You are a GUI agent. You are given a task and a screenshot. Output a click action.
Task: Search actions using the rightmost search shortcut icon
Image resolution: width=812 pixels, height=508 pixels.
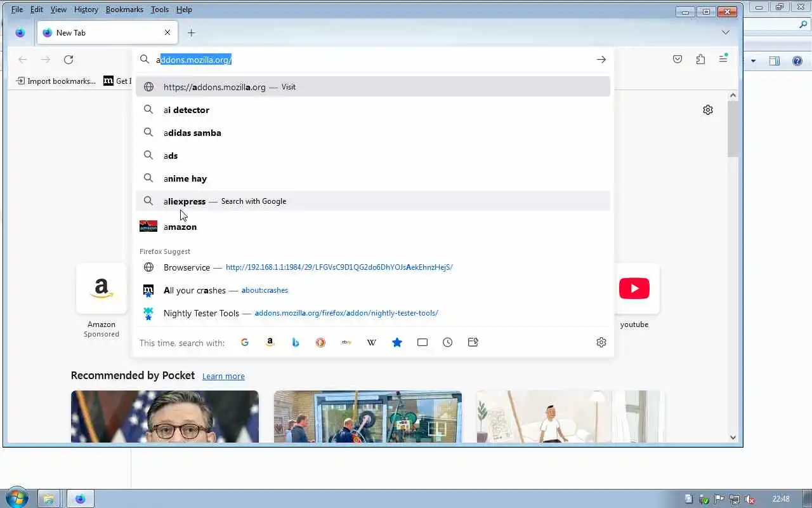click(x=473, y=342)
